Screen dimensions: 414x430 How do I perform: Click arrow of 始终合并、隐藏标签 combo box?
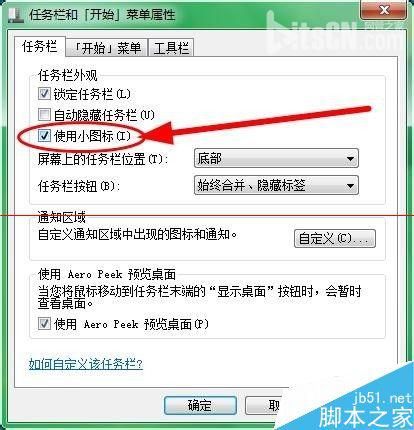tap(350, 186)
